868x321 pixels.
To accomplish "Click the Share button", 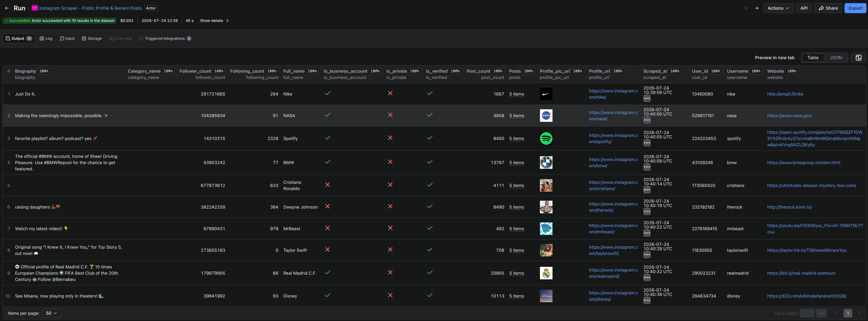I will [828, 8].
